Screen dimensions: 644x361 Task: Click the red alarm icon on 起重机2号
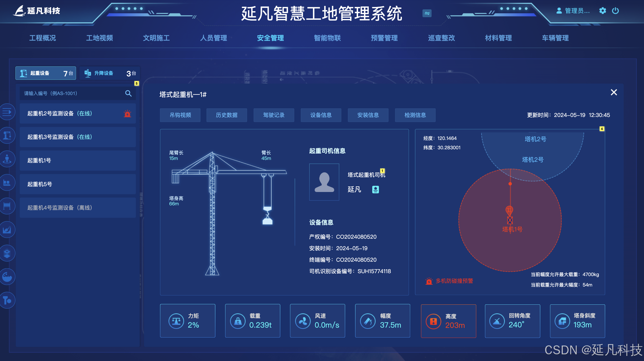tap(127, 114)
